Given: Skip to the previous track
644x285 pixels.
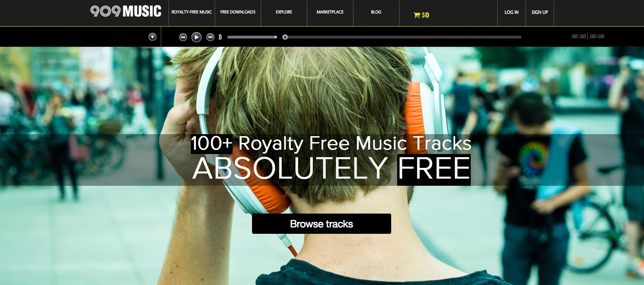Looking at the screenshot, I should click(183, 37).
